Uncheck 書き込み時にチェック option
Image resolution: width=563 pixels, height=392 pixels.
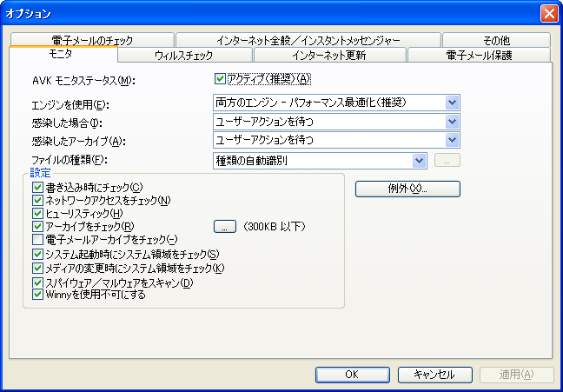37,187
